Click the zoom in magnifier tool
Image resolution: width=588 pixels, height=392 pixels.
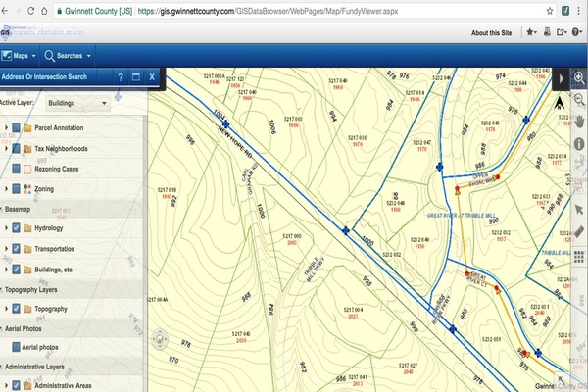pos(579,77)
